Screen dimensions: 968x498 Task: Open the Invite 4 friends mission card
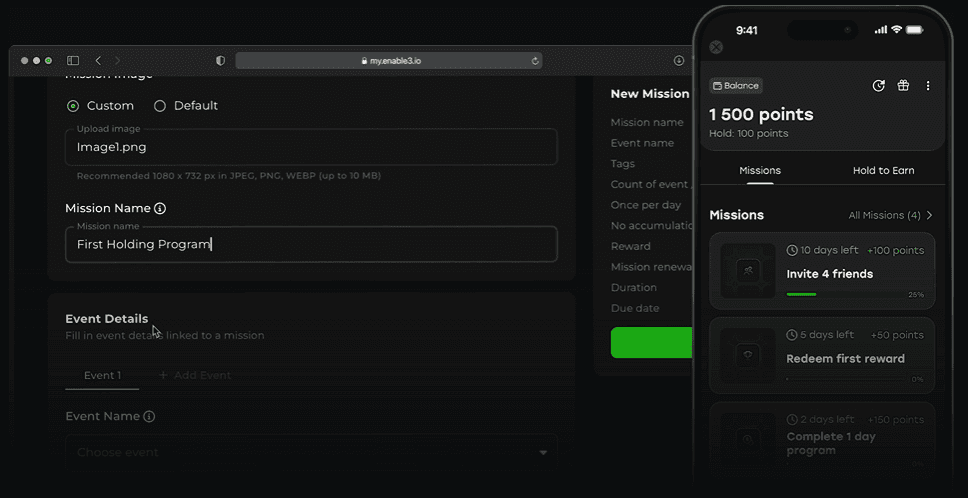pos(822,271)
